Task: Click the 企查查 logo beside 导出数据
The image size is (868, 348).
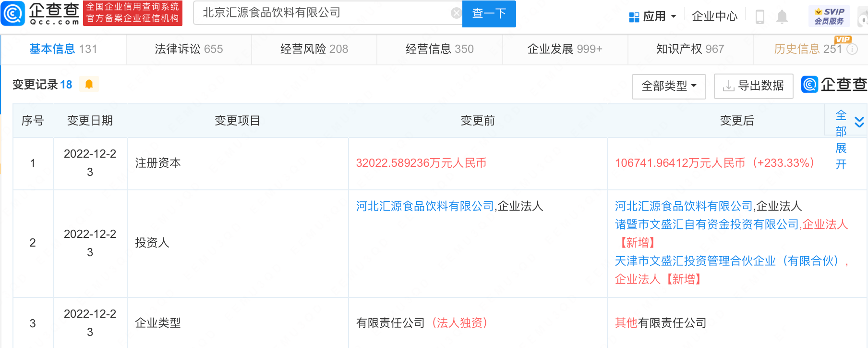Action: pyautogui.click(x=834, y=85)
